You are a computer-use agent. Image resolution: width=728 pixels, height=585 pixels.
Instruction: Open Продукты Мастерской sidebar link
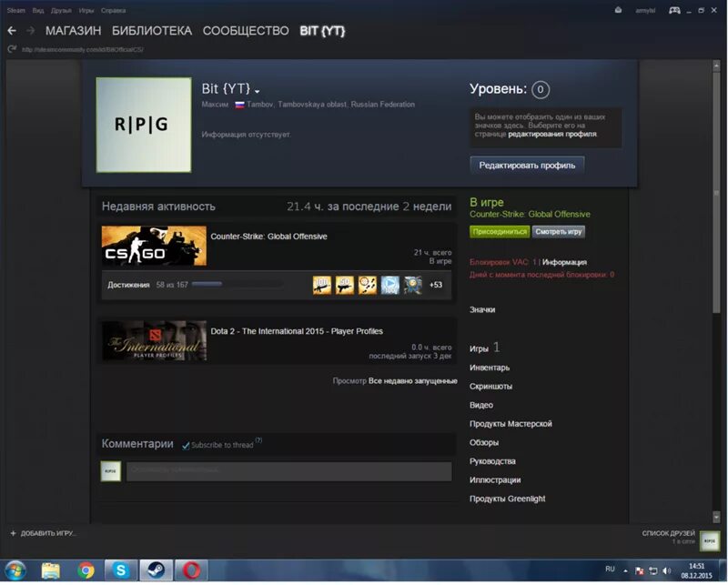[x=511, y=424]
